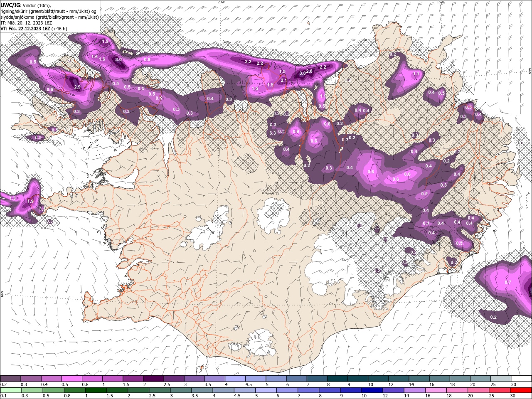Click the '0.1' label in lower legend row
The image size is (532, 399).
pos(3,396)
